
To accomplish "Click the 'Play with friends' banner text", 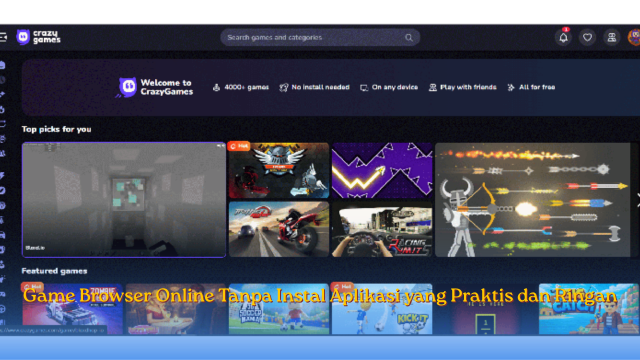I will point(468,87).
